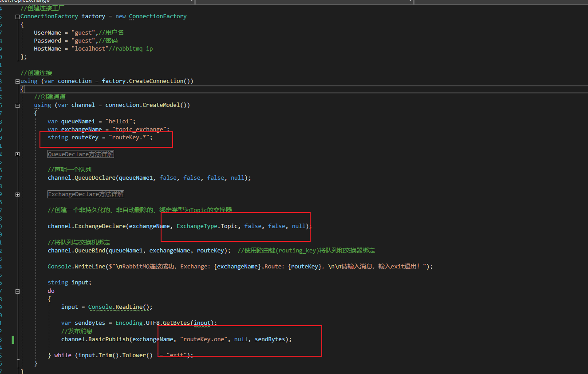Click ExchangeType.Topic argument

point(207,226)
